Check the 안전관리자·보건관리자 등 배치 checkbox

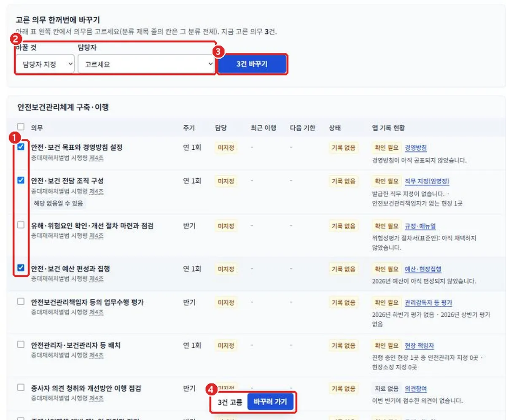21,345
